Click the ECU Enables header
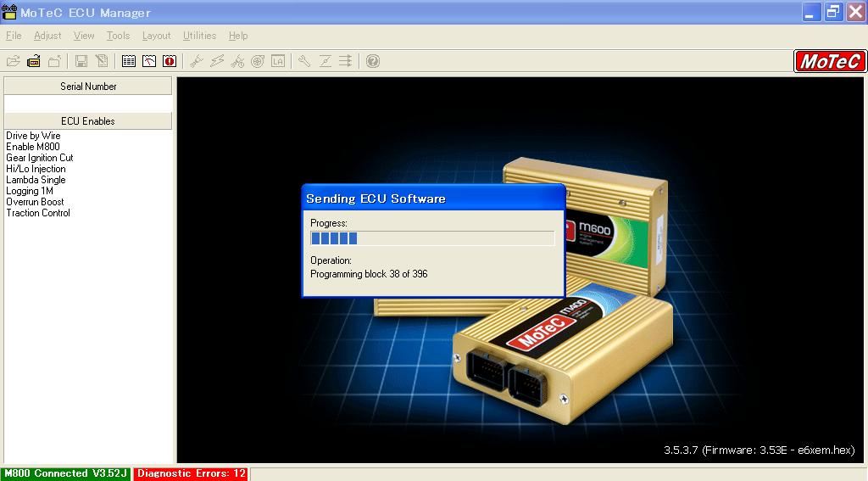Screen dimensions: 868x481 pos(88,120)
